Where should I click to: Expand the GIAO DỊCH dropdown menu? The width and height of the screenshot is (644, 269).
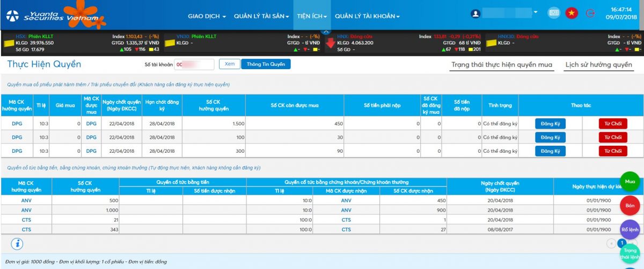(x=207, y=16)
